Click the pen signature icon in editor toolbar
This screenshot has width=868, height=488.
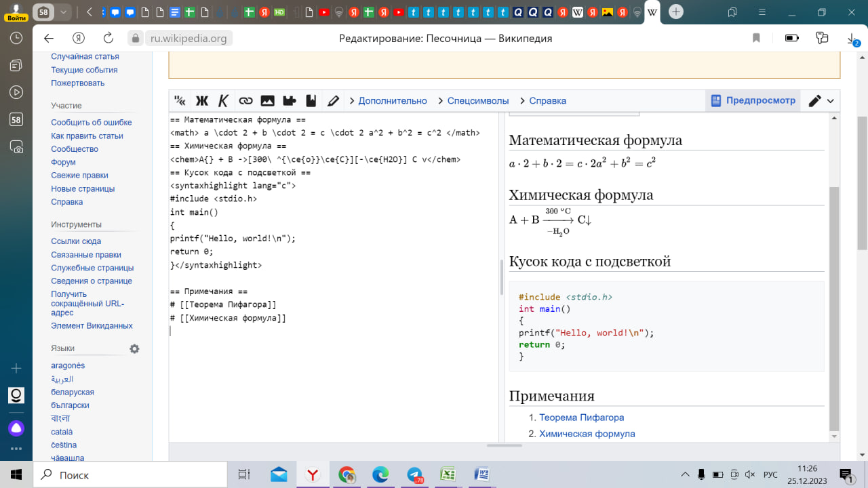[x=333, y=101]
